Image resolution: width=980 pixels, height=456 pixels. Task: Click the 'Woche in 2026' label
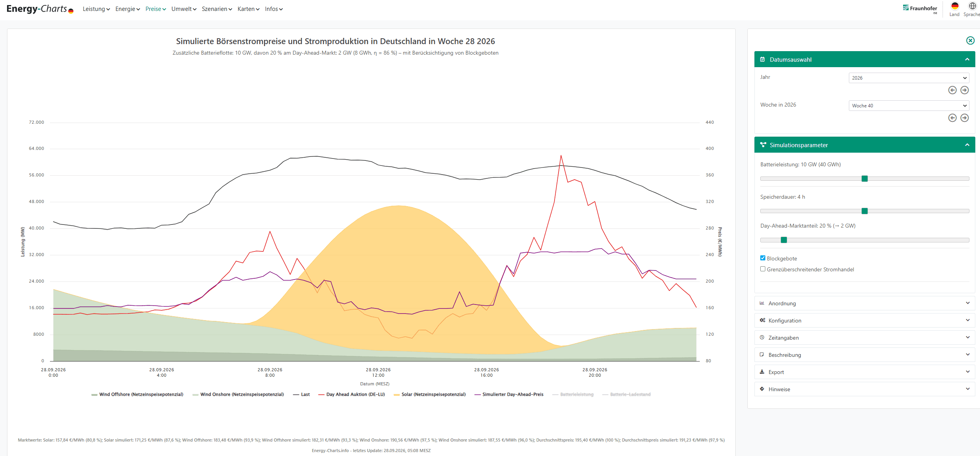[778, 105]
